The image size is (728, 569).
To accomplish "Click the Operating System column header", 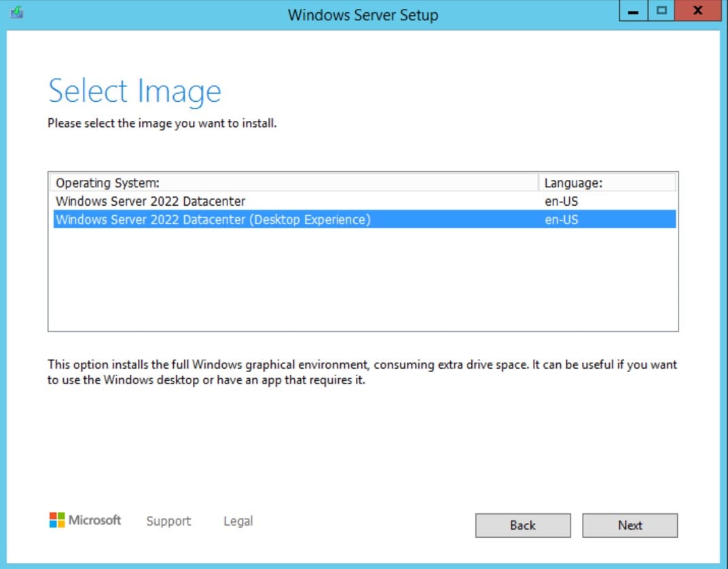I will pyautogui.click(x=293, y=183).
